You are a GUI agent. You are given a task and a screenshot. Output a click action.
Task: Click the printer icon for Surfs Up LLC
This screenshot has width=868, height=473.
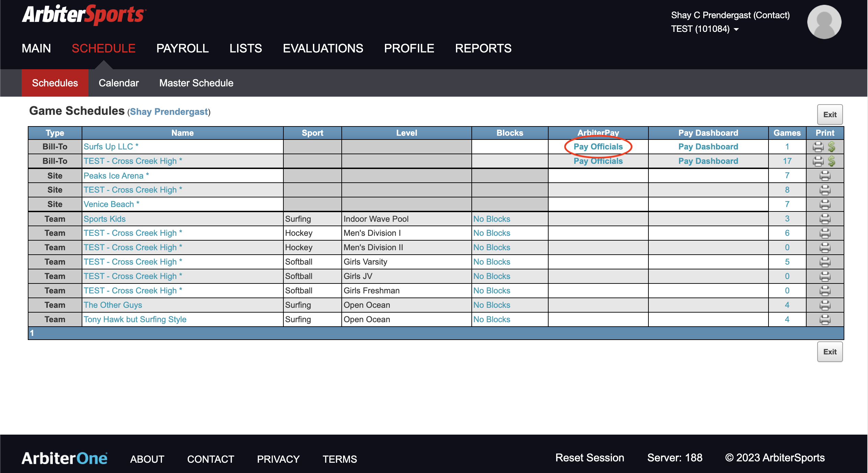click(x=818, y=147)
